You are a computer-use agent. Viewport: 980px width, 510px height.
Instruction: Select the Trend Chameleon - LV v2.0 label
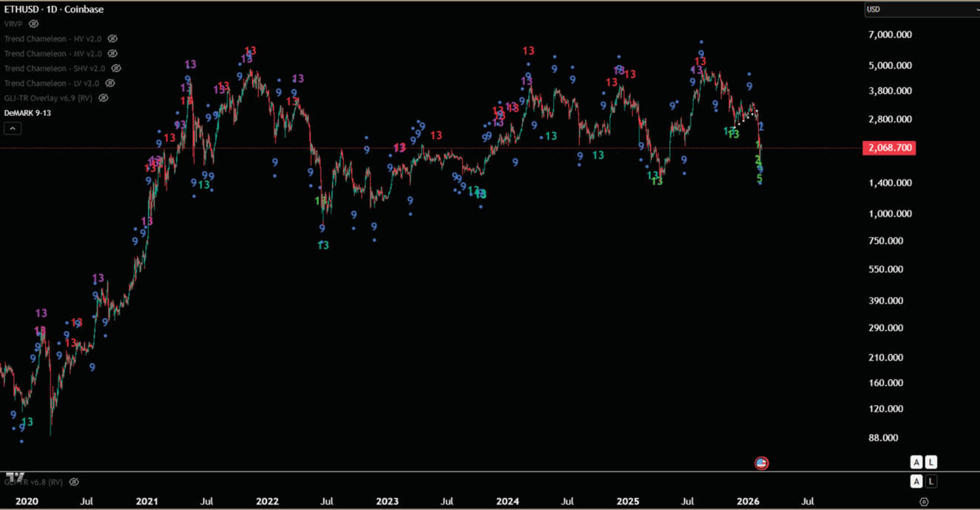[52, 83]
